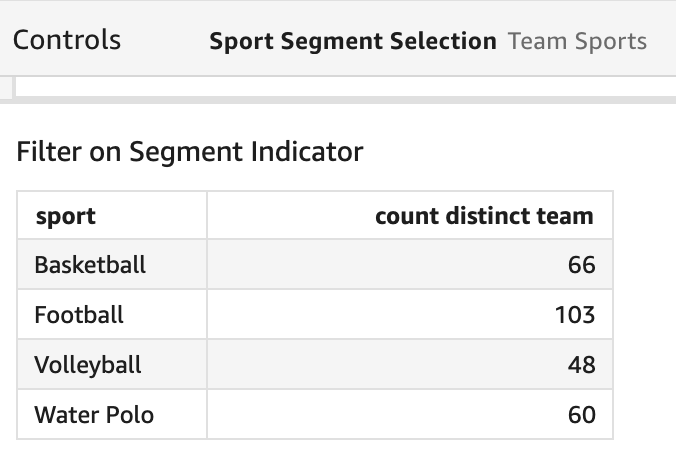Select the Basketball cell

coord(90,265)
